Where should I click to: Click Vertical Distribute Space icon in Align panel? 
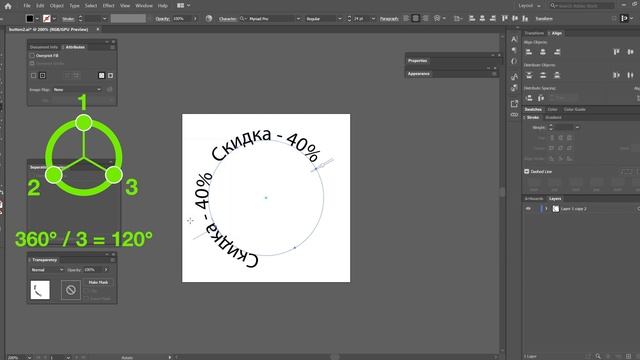coord(529,98)
